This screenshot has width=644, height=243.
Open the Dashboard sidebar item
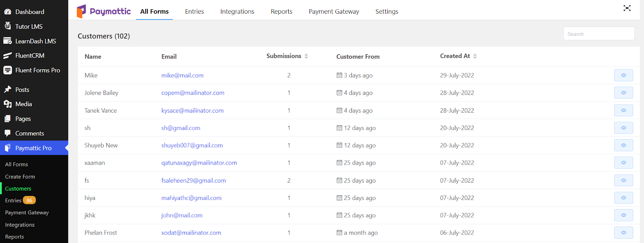coord(29,12)
